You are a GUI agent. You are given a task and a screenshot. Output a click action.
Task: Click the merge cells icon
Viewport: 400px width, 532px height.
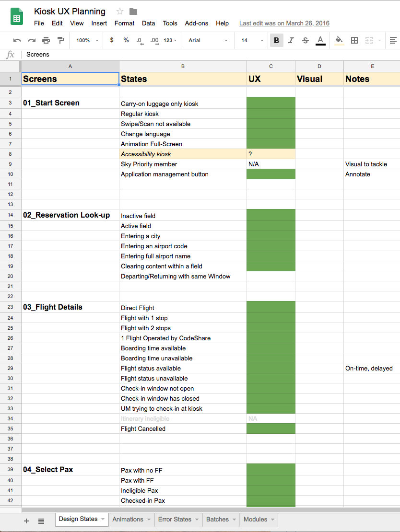[369, 40]
